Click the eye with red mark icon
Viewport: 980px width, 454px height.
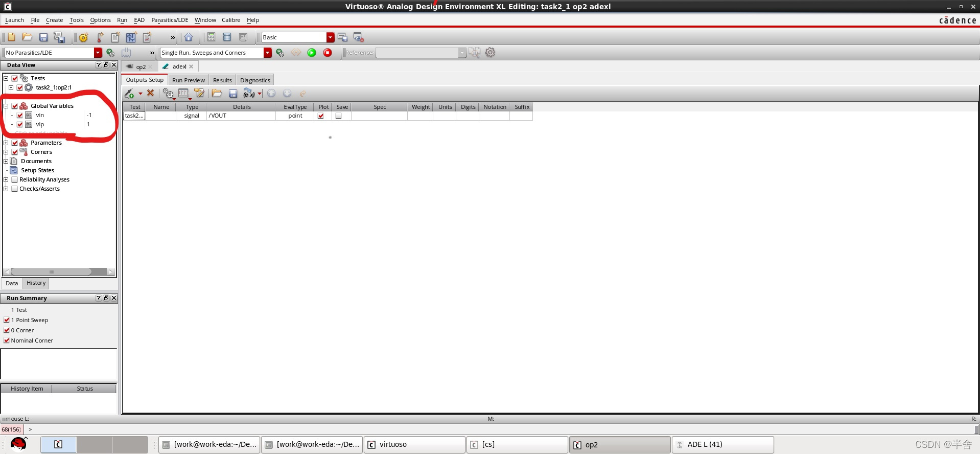click(358, 37)
